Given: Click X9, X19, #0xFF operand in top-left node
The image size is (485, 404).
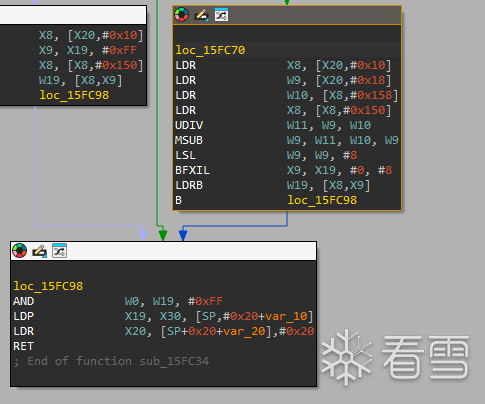Looking at the screenshot, I should tap(88, 50).
